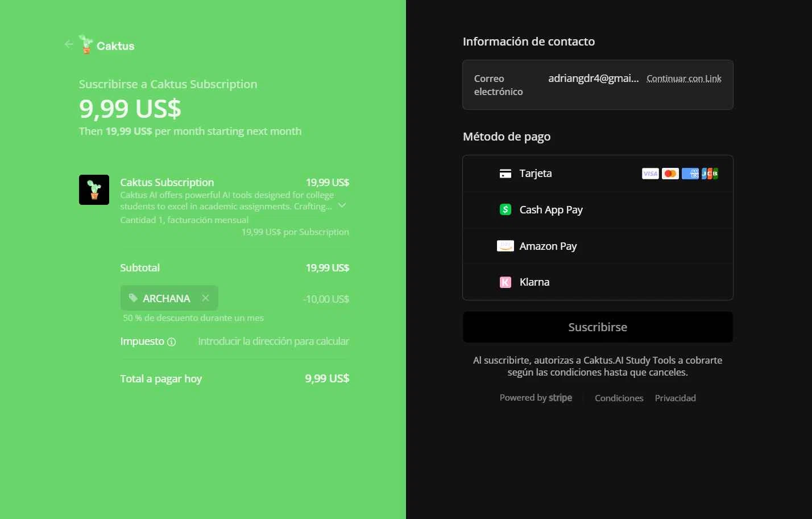Click the email address field
Screen dimensions: 812x519
(x=593, y=79)
